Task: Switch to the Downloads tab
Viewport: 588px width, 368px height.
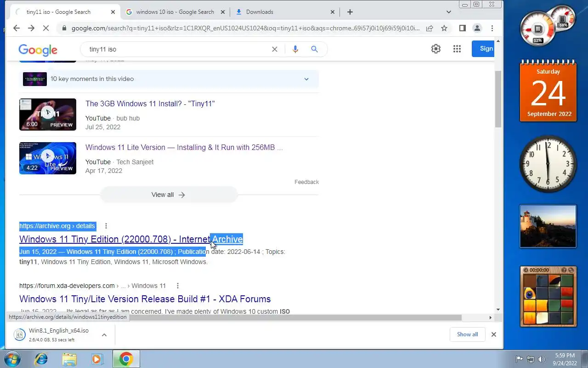Action: click(285, 12)
